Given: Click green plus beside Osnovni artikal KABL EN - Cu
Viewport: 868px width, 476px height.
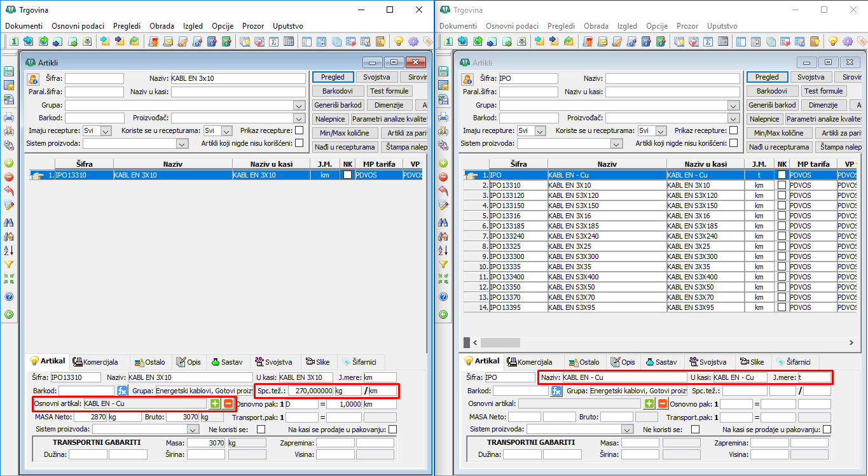Looking at the screenshot, I should click(215, 403).
